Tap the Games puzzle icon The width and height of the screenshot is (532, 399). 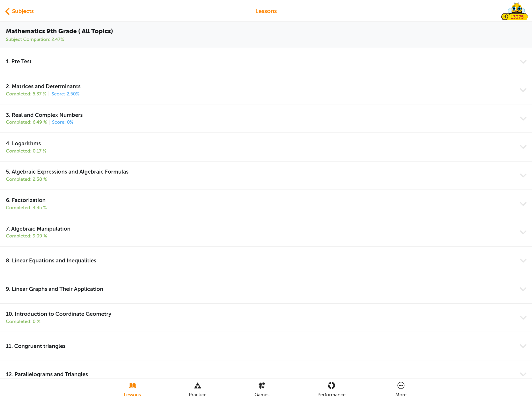pos(262,386)
